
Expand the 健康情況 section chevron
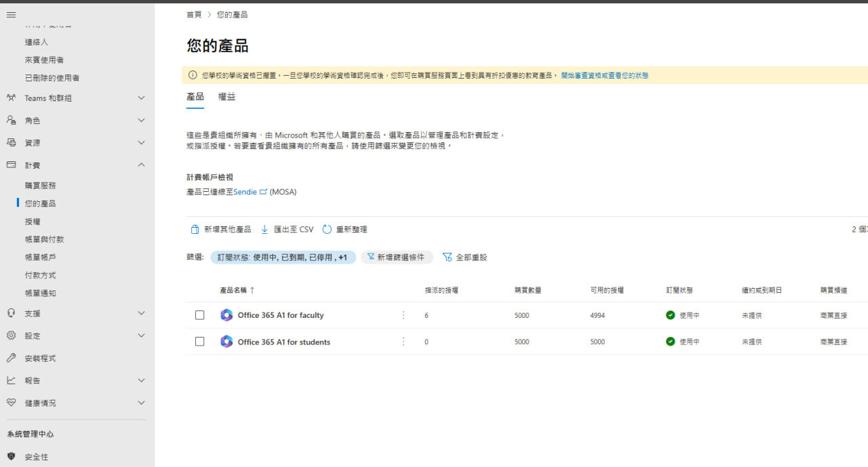[x=141, y=403]
